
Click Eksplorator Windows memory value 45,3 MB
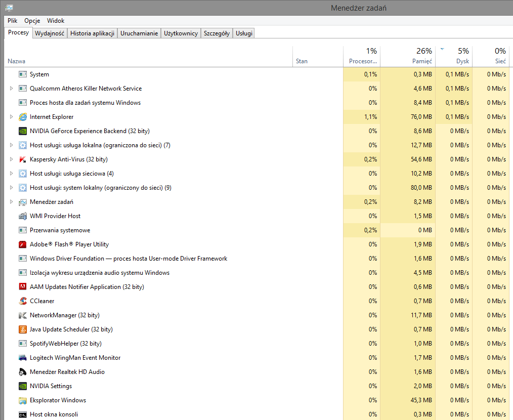tap(421, 400)
